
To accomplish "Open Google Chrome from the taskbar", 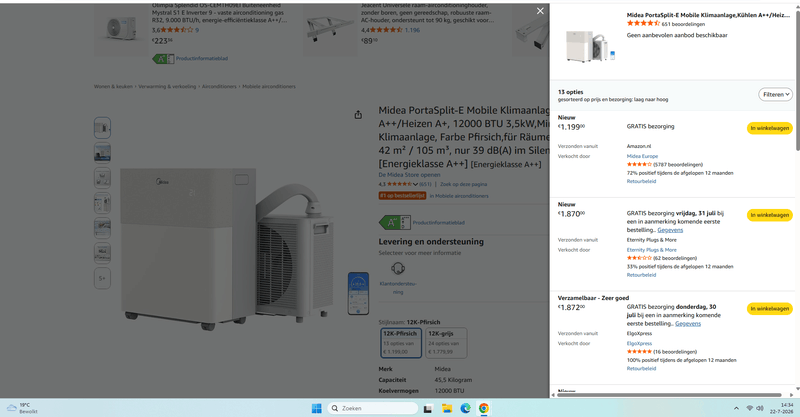I will 484,408.
